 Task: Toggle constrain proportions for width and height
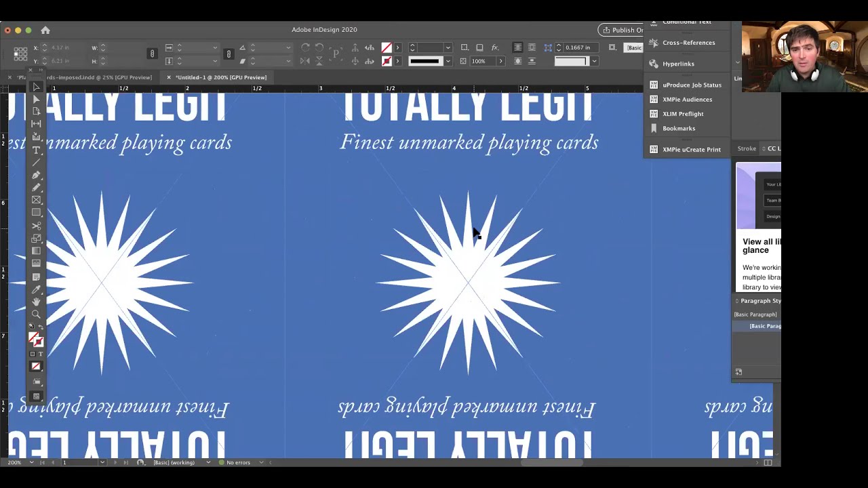(x=152, y=54)
